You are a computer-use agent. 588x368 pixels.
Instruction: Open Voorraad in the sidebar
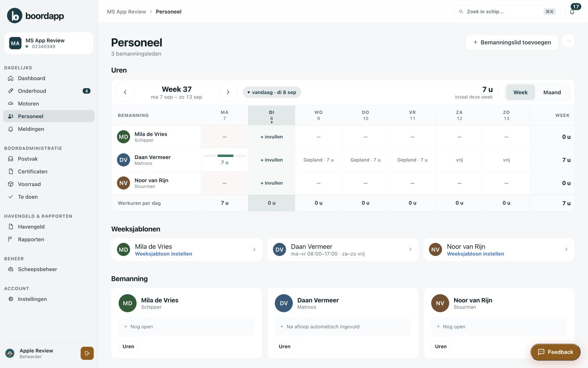coord(49,184)
